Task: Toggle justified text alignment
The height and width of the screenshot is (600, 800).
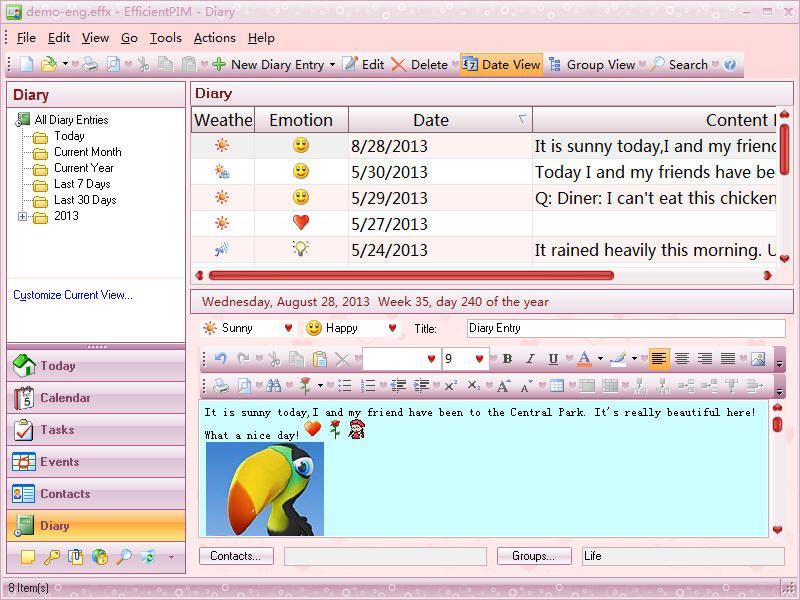Action: [728, 359]
